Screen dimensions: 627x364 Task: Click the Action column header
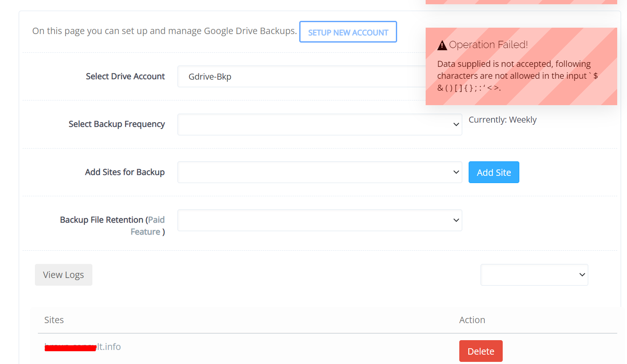(x=472, y=320)
